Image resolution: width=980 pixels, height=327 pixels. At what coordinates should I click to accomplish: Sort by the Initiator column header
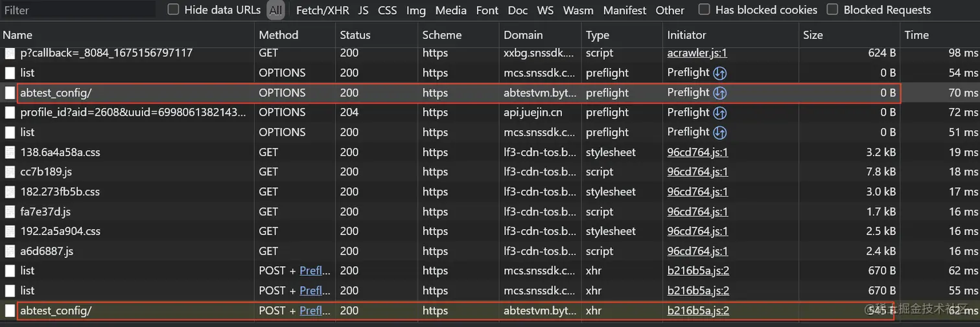[x=731, y=35]
